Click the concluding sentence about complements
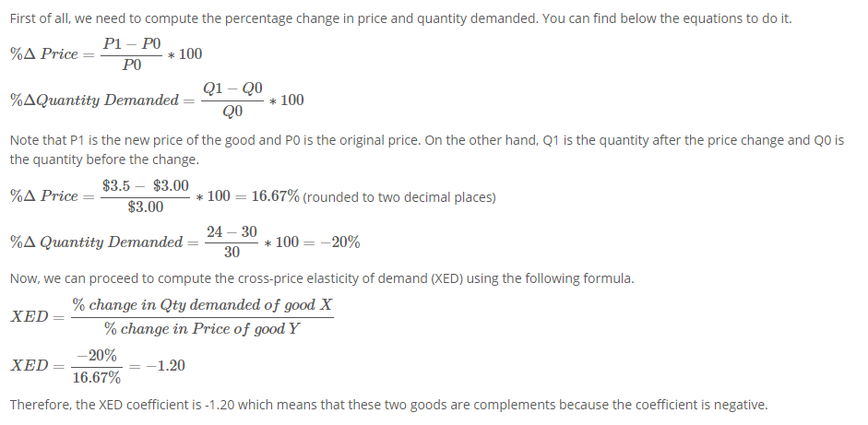Image resolution: width=868 pixels, height=425 pixels. point(388,405)
